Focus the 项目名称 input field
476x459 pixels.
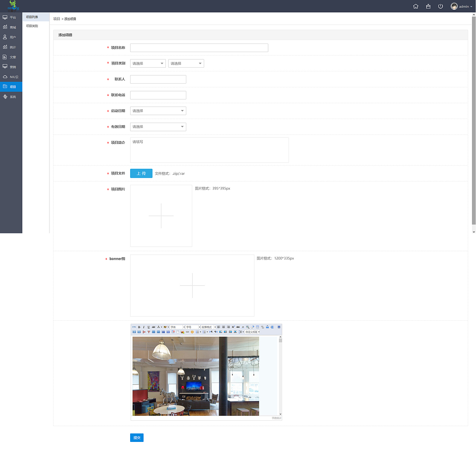tap(199, 48)
